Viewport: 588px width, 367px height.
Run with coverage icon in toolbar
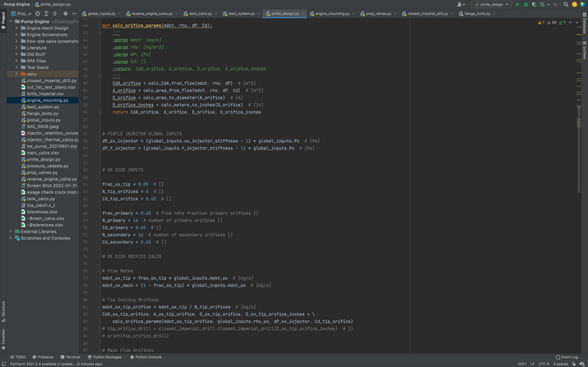pos(535,4)
